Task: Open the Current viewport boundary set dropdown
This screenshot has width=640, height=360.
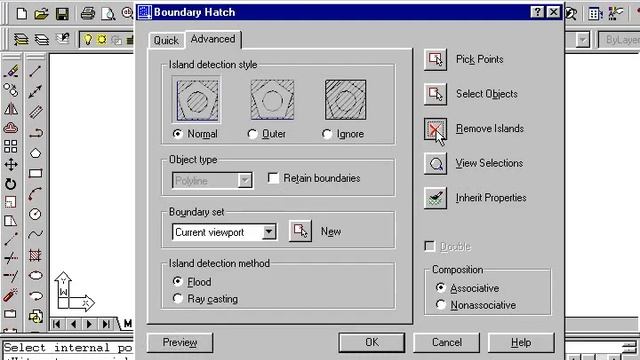Action: click(269, 232)
